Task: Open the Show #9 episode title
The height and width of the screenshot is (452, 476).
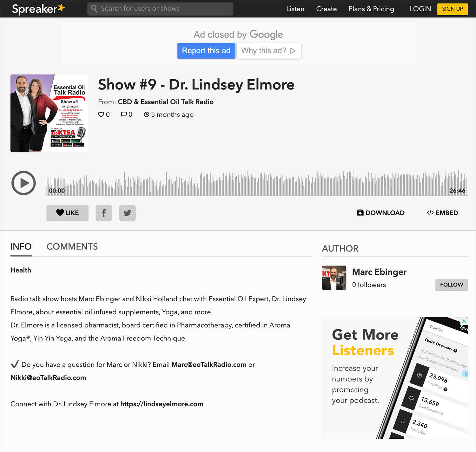Action: tap(196, 85)
